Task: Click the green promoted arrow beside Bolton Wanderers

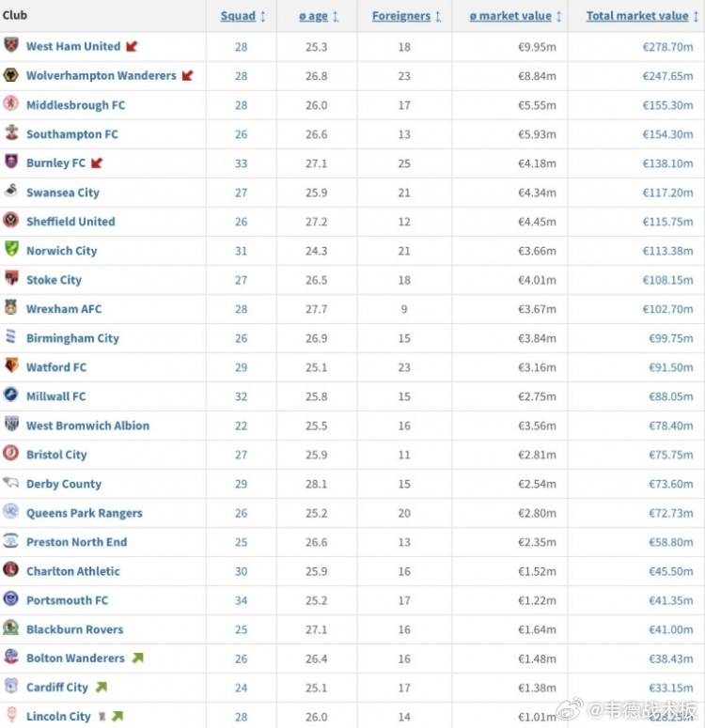Action: [137, 658]
